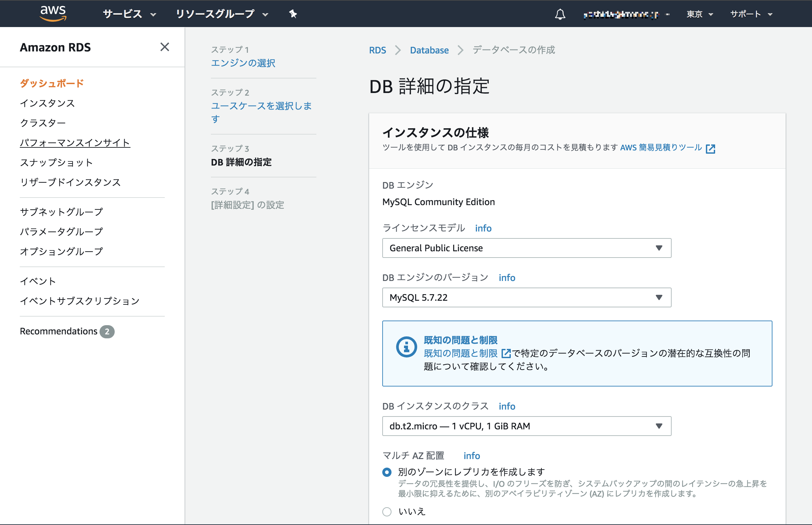
Task: Close the Amazon RDS sidebar
Action: 164,47
